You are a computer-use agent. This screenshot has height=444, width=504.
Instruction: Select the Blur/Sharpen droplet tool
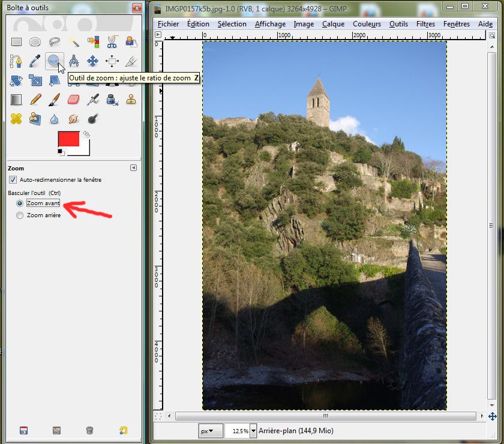point(55,119)
